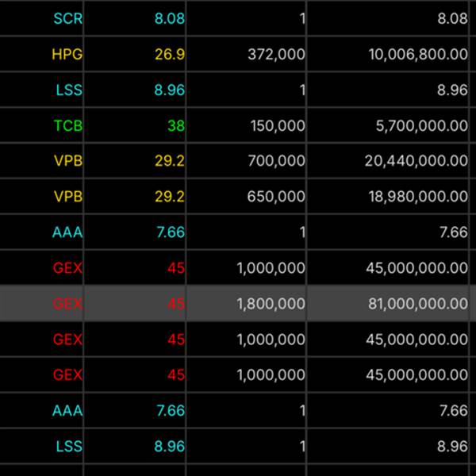This screenshot has height=476, width=476.
Task: Select VPB ticker in the 700,000 volume row
Action: pos(68,160)
